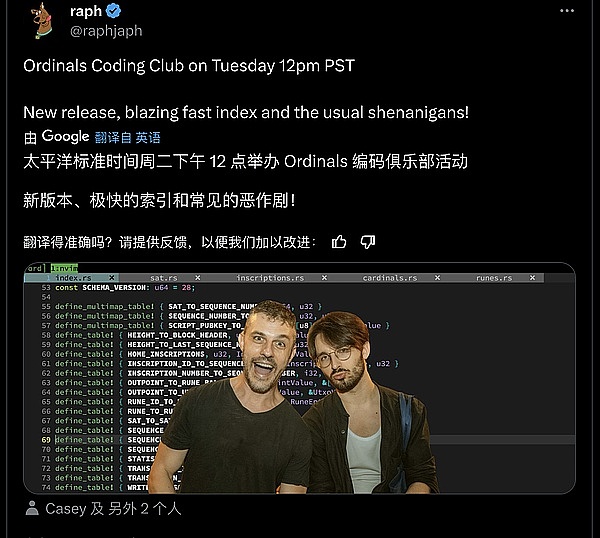Click the thumbs up translation feedback
The height and width of the screenshot is (538, 600).
click(339, 242)
